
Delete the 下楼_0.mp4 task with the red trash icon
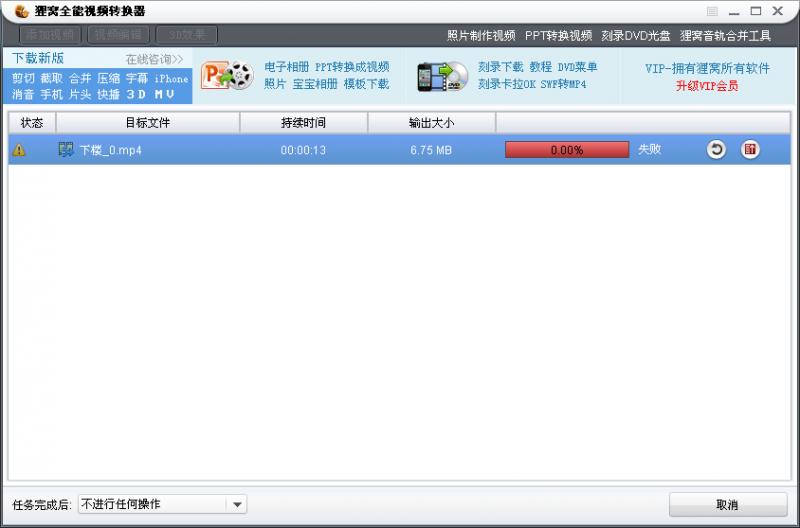coord(750,149)
